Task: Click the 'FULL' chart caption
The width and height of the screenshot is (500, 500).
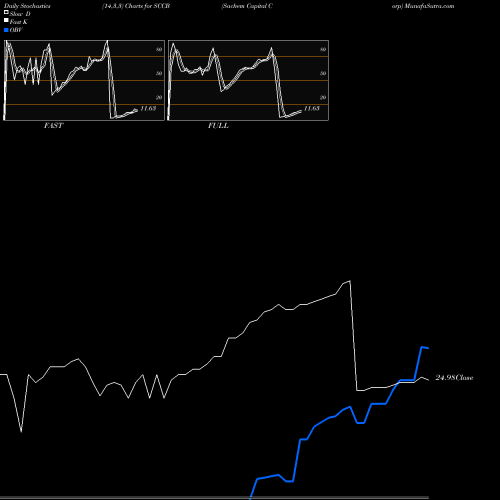Action: click(218, 126)
